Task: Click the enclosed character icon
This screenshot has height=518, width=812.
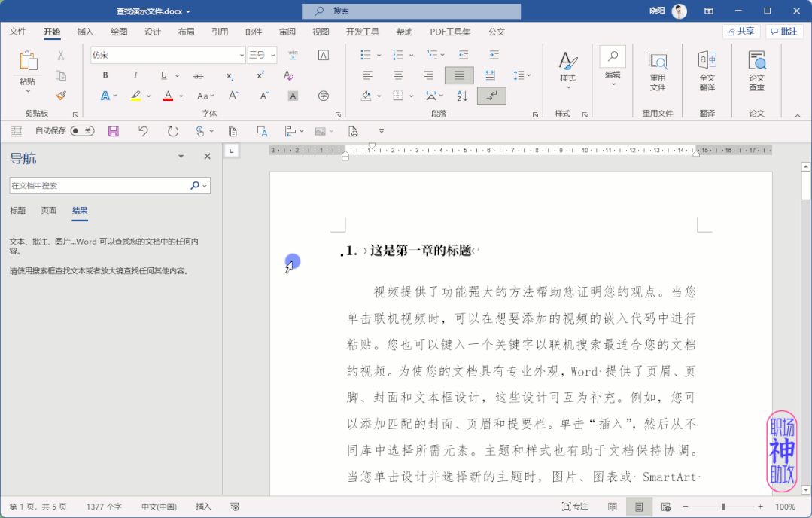Action: click(x=324, y=96)
